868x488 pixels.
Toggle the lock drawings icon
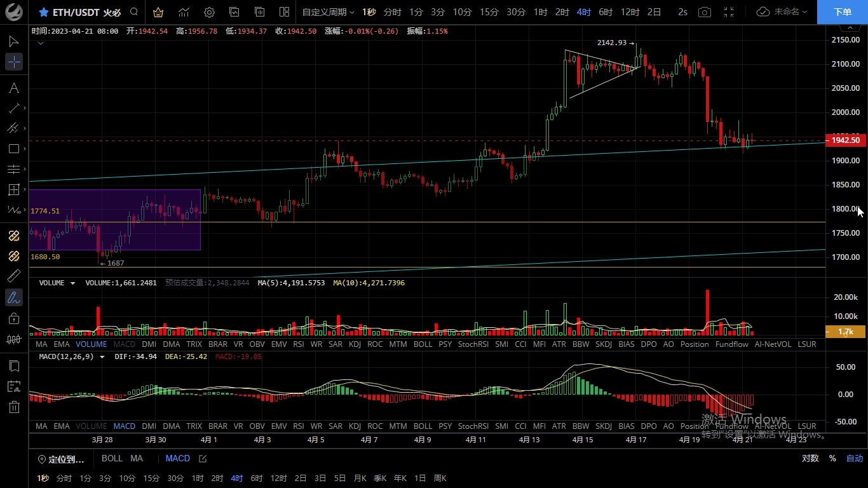[x=13, y=318]
